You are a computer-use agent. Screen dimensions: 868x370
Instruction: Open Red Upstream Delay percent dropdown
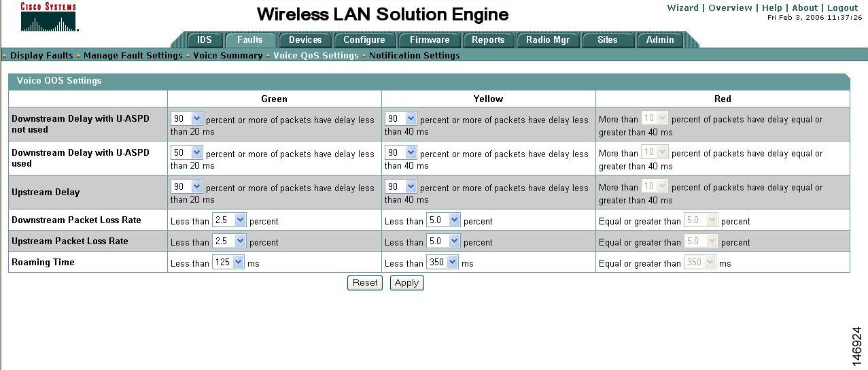(655, 186)
